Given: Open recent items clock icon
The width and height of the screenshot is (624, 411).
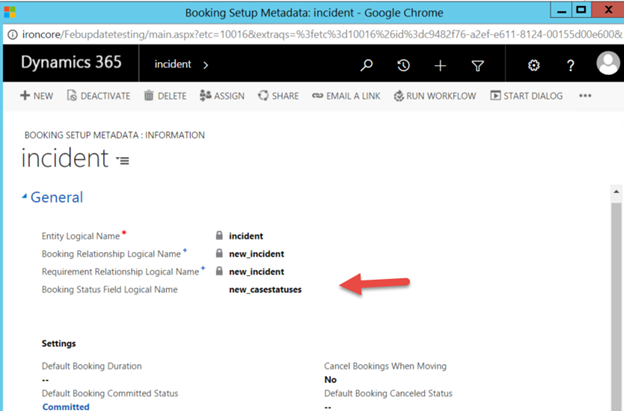Looking at the screenshot, I should [x=403, y=65].
